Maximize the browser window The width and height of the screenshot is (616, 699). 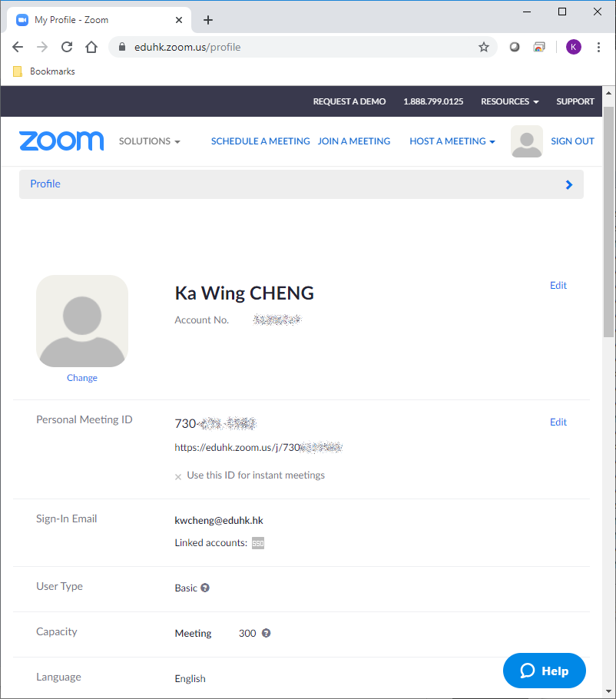click(x=562, y=12)
